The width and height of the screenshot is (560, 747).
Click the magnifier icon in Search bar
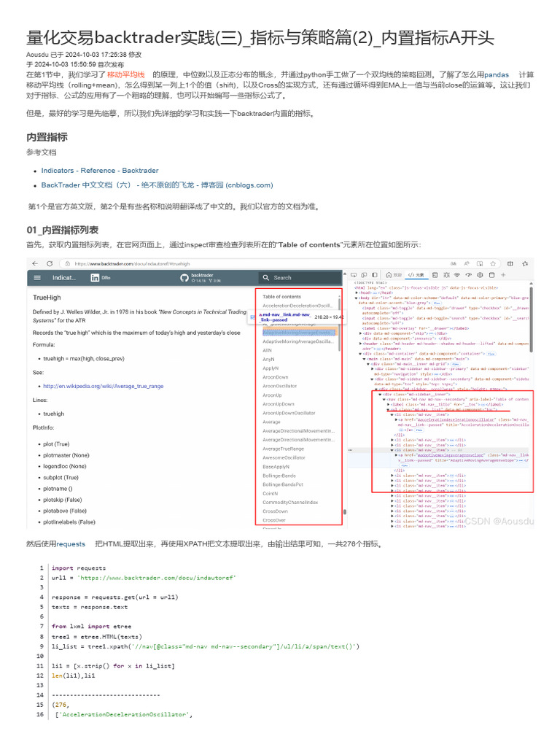click(265, 277)
